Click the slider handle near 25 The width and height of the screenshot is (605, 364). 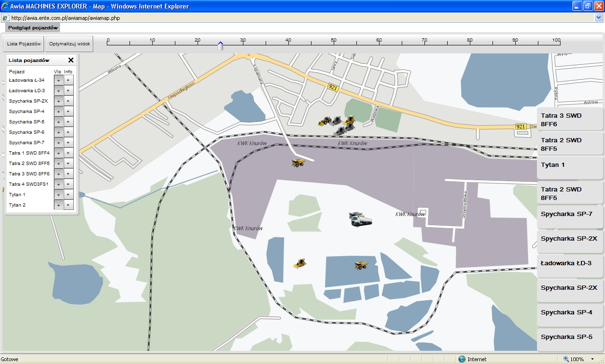(220, 46)
